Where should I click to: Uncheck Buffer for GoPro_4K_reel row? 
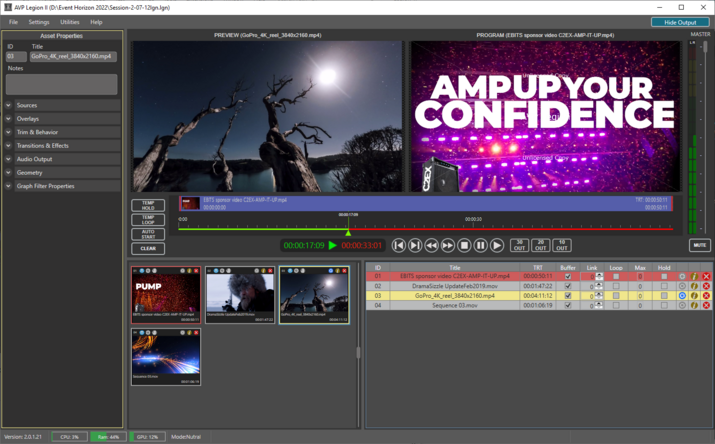568,296
